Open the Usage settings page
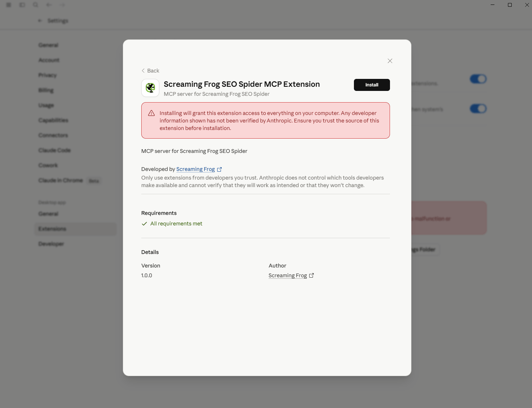The image size is (532, 408). [46, 105]
